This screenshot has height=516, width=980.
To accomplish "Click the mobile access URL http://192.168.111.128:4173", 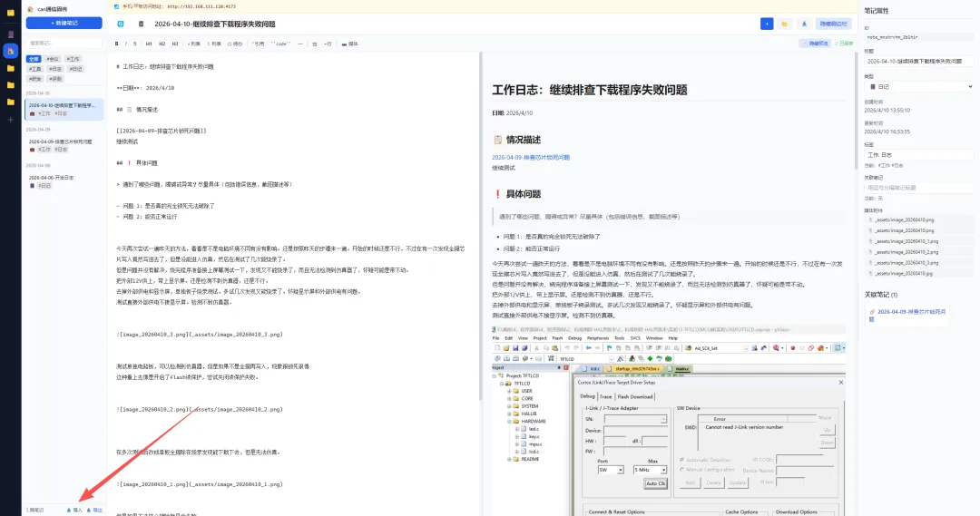I will (x=201, y=6).
